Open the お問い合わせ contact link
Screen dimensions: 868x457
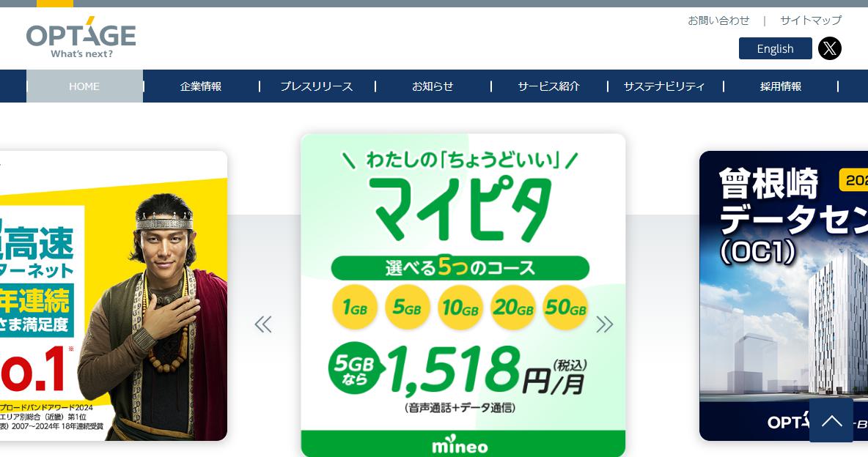[x=718, y=21]
